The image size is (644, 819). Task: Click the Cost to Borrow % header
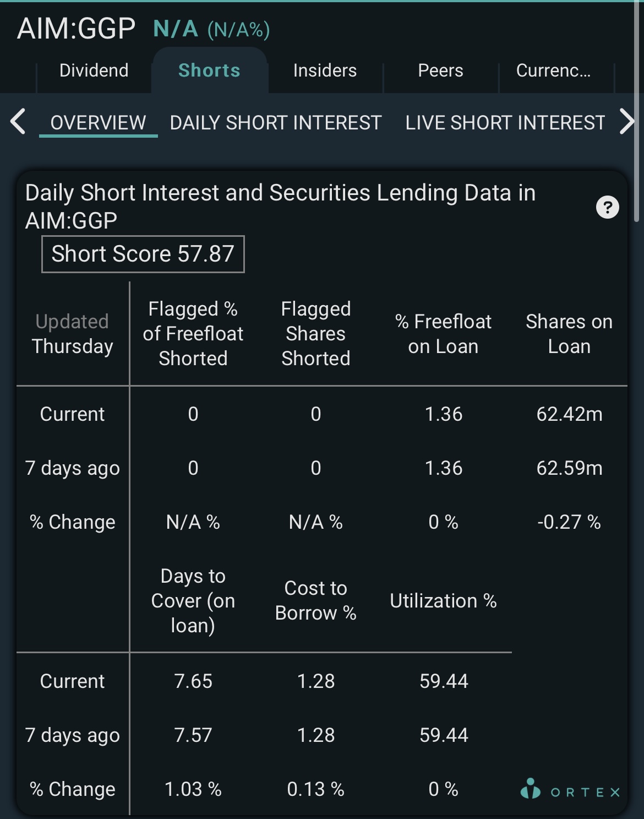[316, 600]
